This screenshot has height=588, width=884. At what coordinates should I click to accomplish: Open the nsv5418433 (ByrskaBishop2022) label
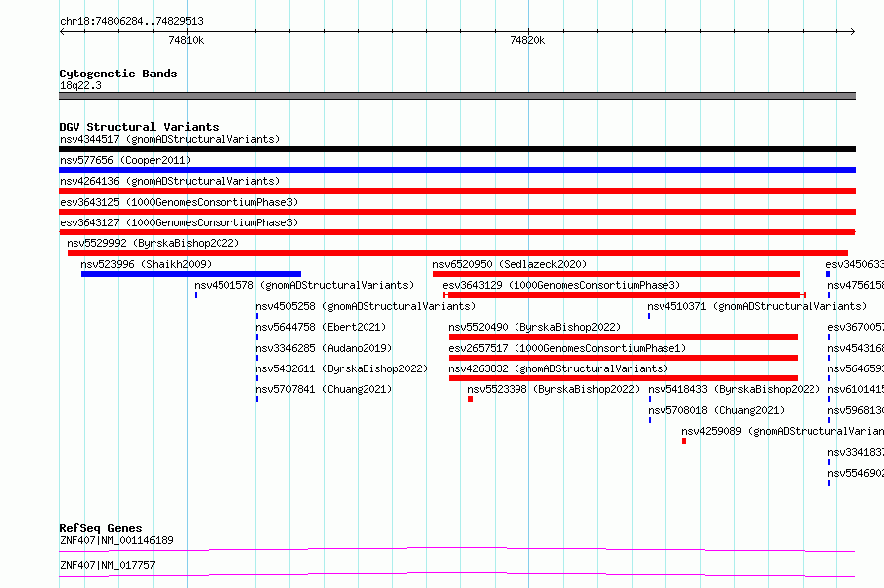coord(734,389)
